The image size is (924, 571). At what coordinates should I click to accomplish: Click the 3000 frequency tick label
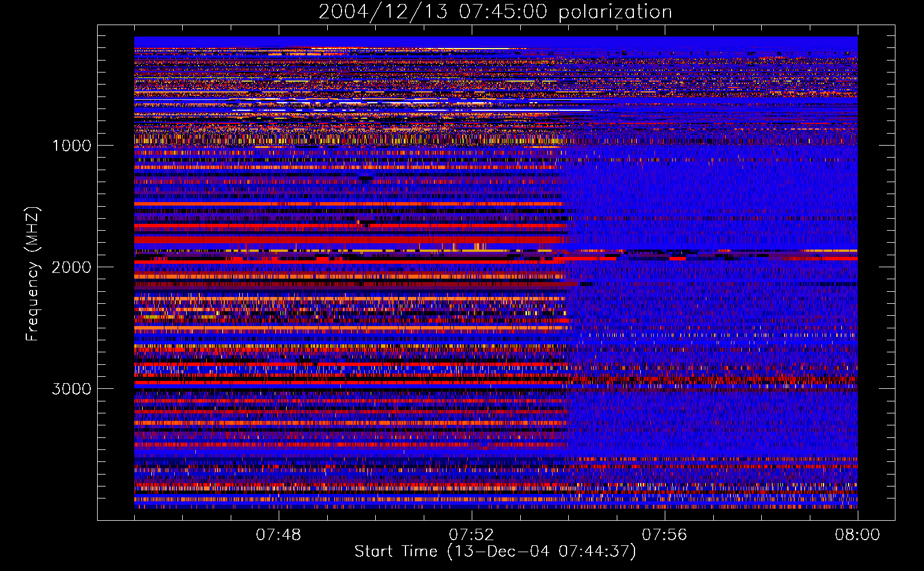[x=71, y=389]
